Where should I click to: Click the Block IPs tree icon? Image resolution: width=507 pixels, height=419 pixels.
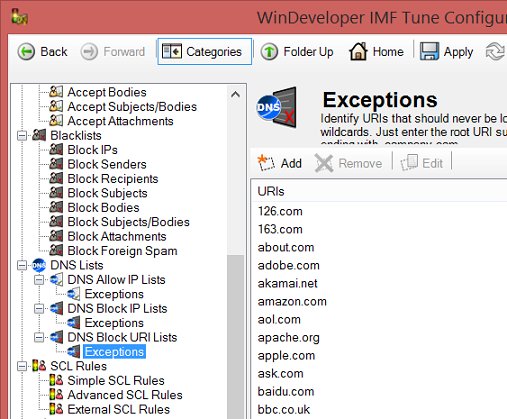click(56, 149)
